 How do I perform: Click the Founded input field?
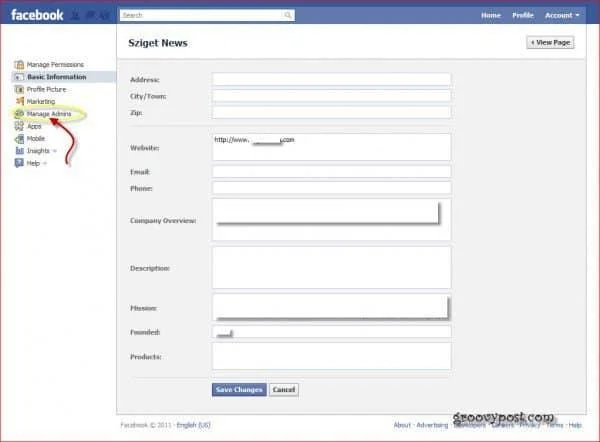pos(331,332)
